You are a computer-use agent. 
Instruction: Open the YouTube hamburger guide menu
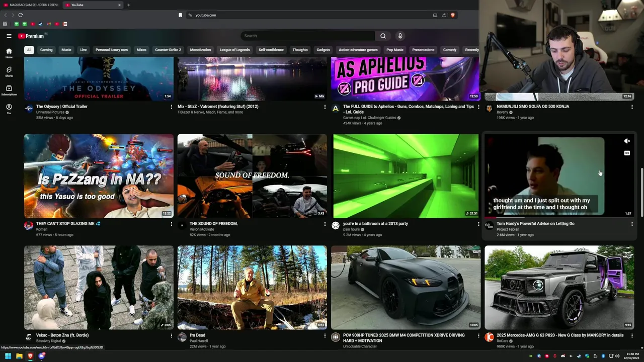point(9,36)
